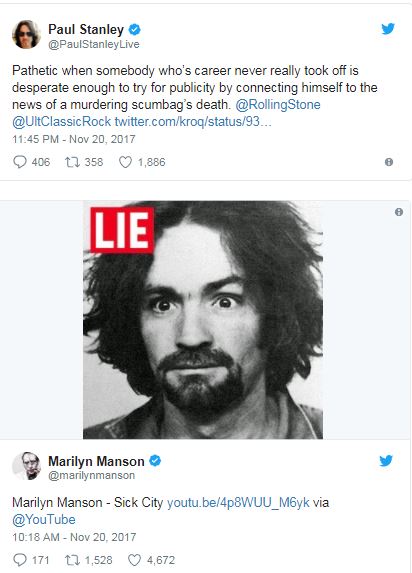Open the @UltClassicRock mention link

coord(61,121)
